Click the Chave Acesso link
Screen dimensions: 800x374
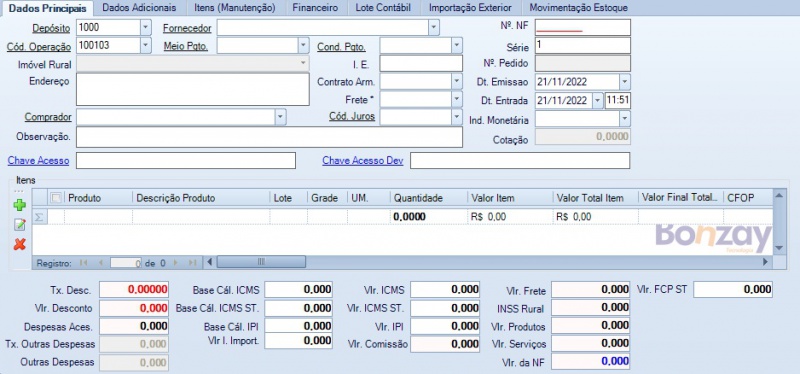click(x=38, y=161)
